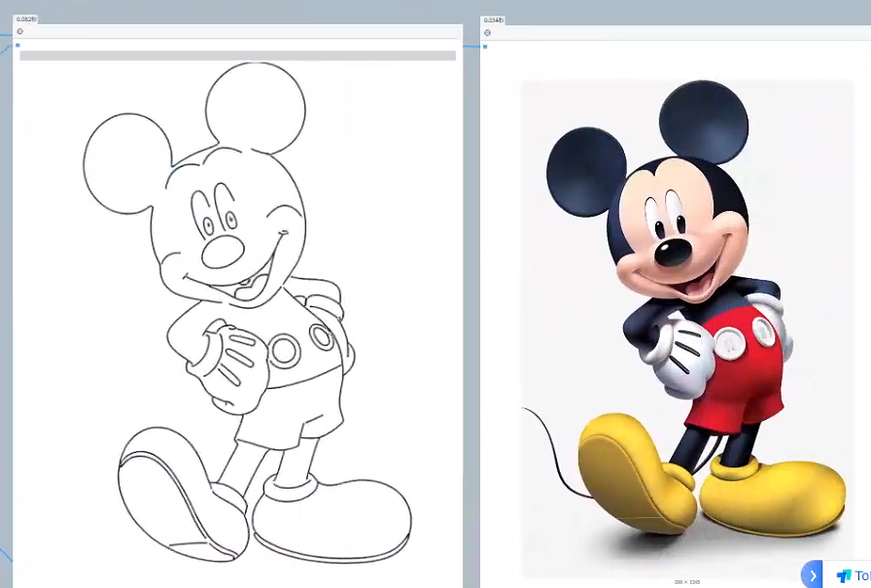
Task: Click the blue "To" label beside the Topaz logo
Action: 862,575
